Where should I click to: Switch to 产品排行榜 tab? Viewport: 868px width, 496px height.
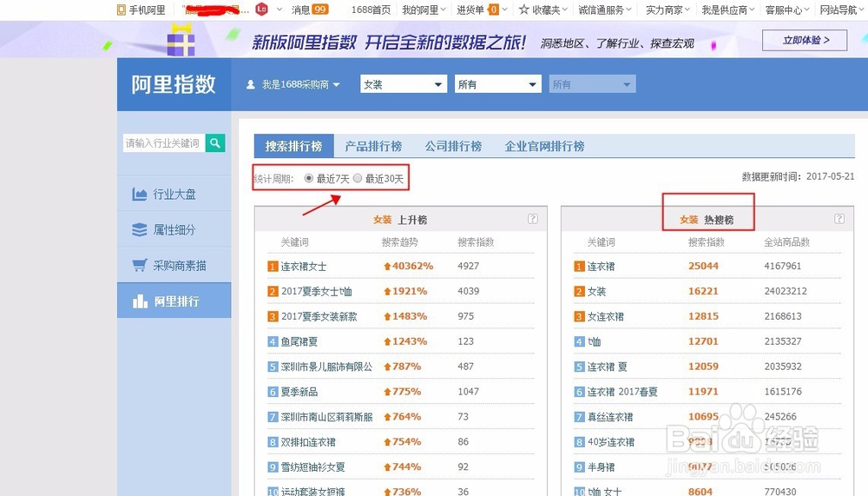click(x=373, y=146)
